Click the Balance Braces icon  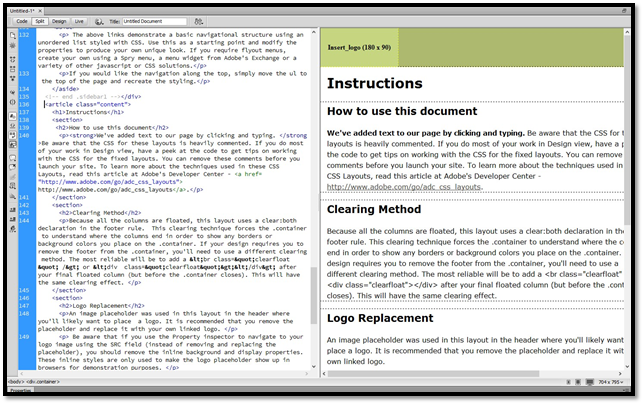13,102
